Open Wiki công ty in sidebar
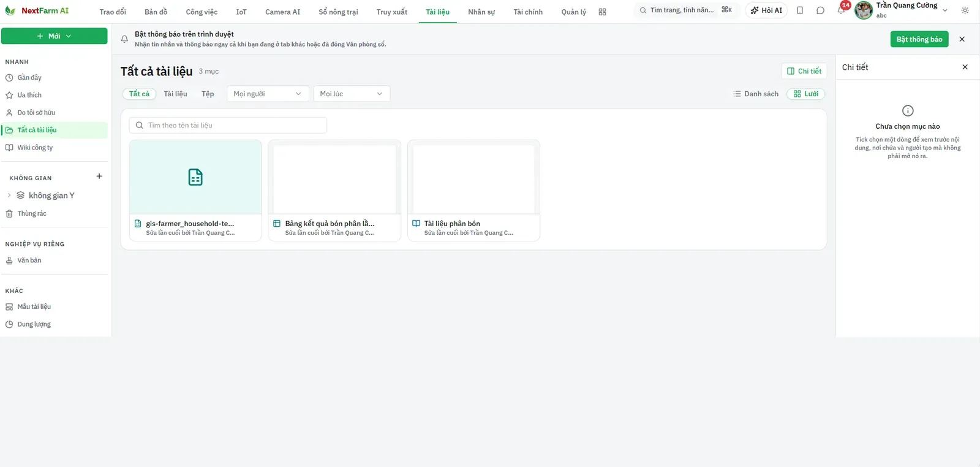The width and height of the screenshot is (980, 467). pos(54,148)
